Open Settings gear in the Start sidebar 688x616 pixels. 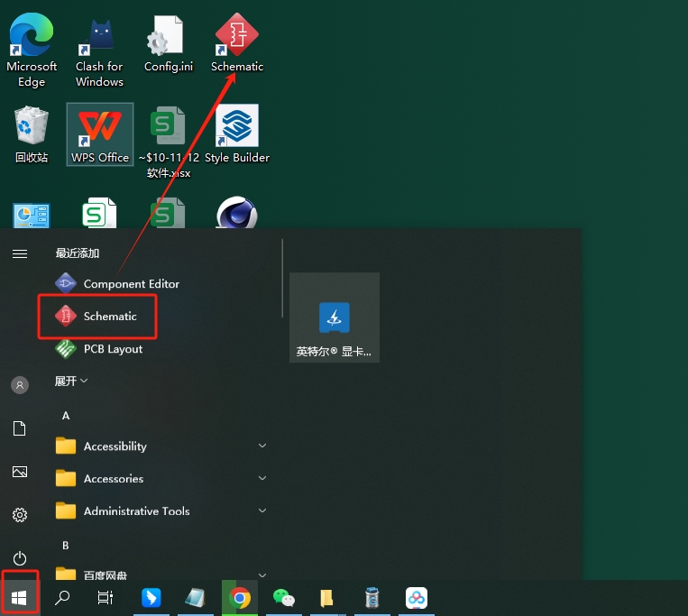coord(20,515)
